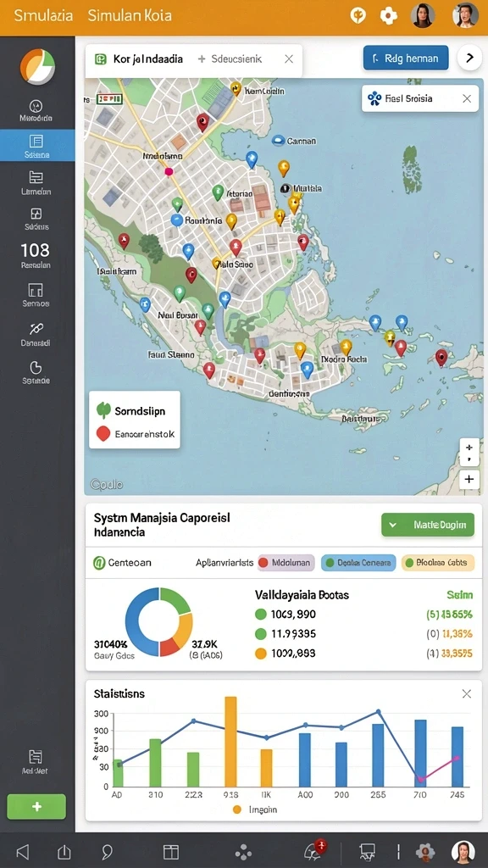Select the highlighted Sidebar list item icon
This screenshot has height=868, width=488.
36,141
